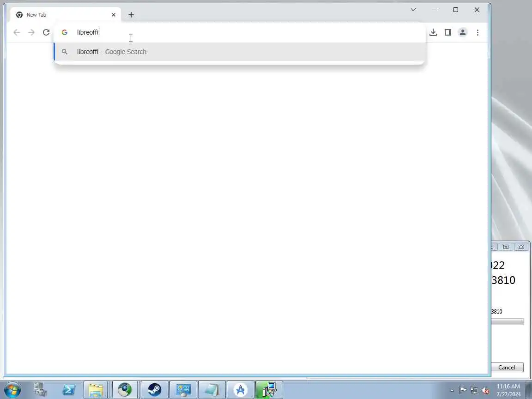Toggle the Chrome side panel

click(x=448, y=32)
